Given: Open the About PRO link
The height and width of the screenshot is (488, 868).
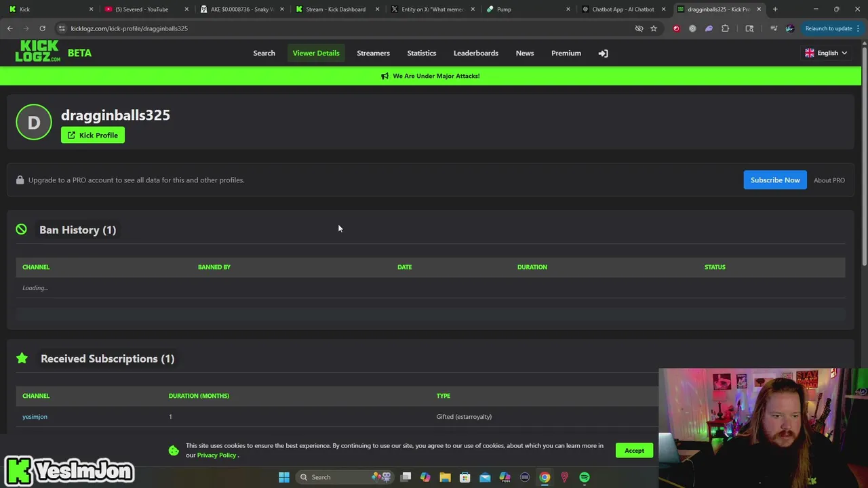Looking at the screenshot, I should pyautogui.click(x=829, y=180).
